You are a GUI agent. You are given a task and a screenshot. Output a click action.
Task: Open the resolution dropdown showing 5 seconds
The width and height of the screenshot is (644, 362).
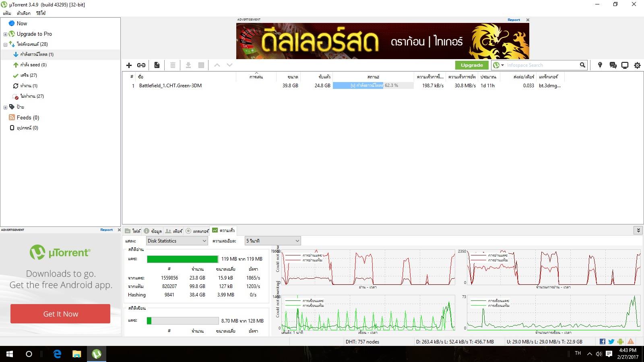coord(273,241)
